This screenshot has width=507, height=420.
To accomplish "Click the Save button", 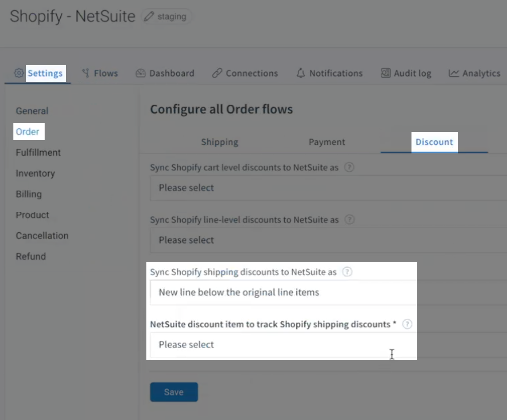I will pos(174,392).
